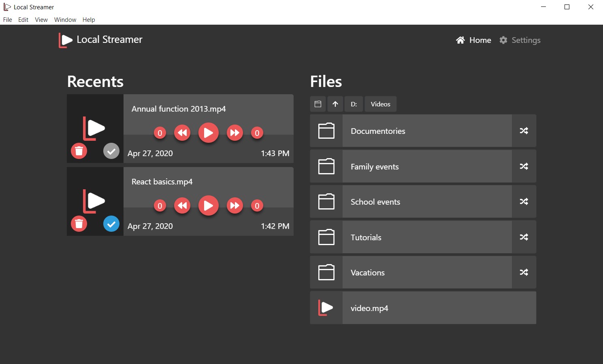Screen dimensions: 603x364
Task: Open Tutorials folder icon
Action: 326,237
